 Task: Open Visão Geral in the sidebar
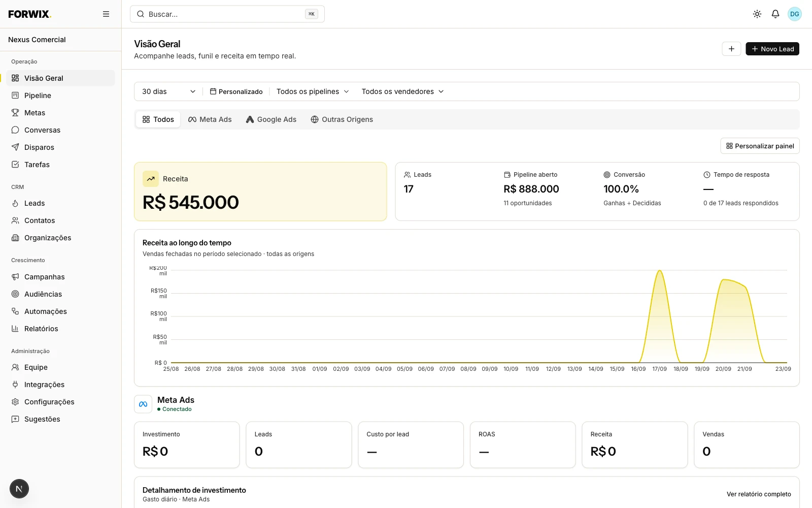(x=61, y=78)
